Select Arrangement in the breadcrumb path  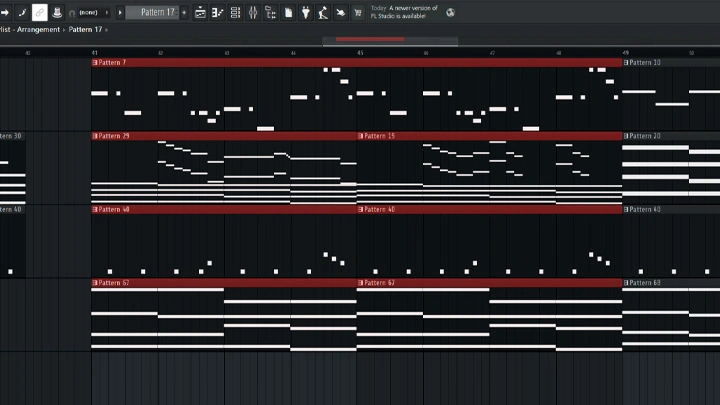point(39,29)
